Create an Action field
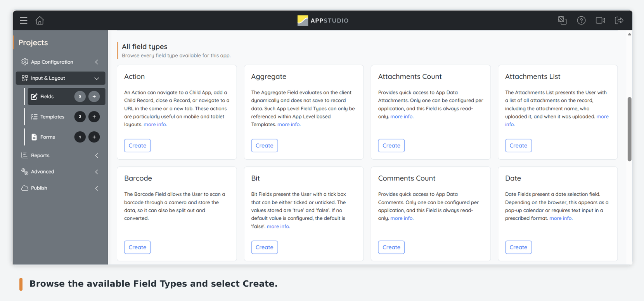The height and width of the screenshot is (301, 644). point(137,146)
